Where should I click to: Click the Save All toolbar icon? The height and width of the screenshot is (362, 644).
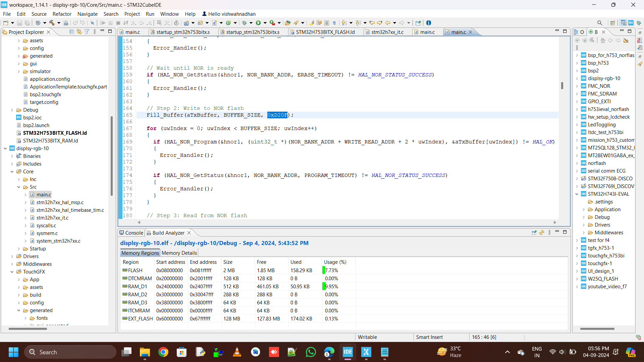click(27, 23)
